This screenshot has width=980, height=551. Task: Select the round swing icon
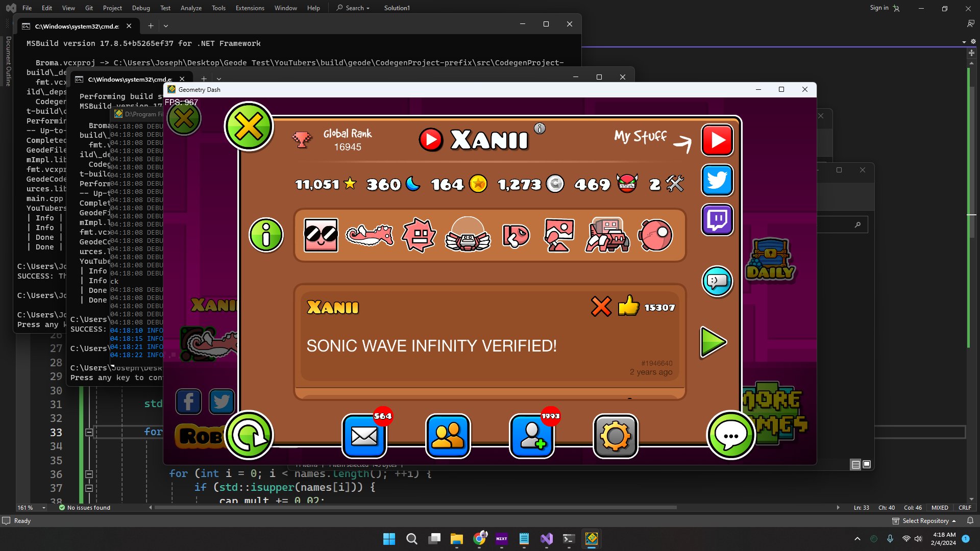pyautogui.click(x=655, y=235)
